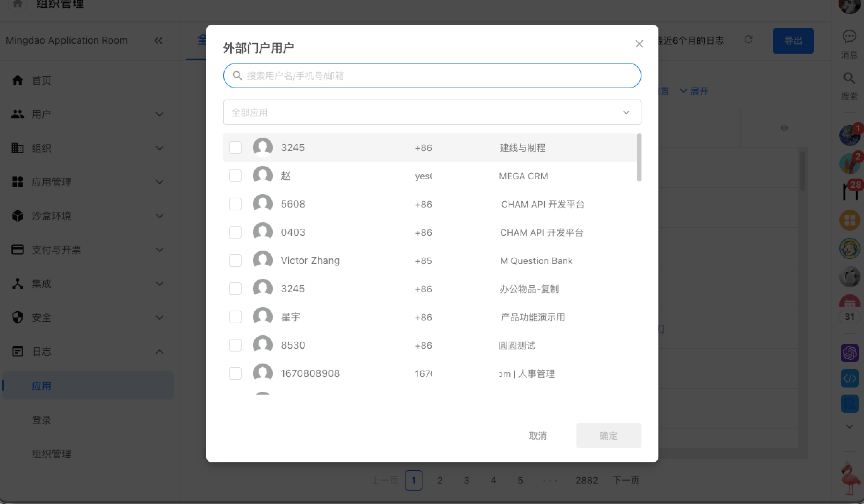Click the 应用管理 apps icon

tap(18, 182)
